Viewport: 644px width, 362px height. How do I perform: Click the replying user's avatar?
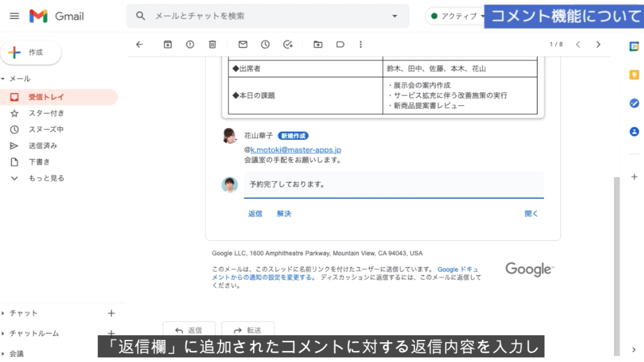click(229, 185)
